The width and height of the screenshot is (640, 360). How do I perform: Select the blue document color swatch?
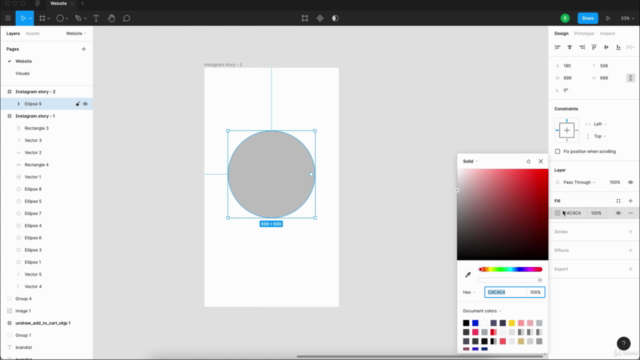pos(475,323)
